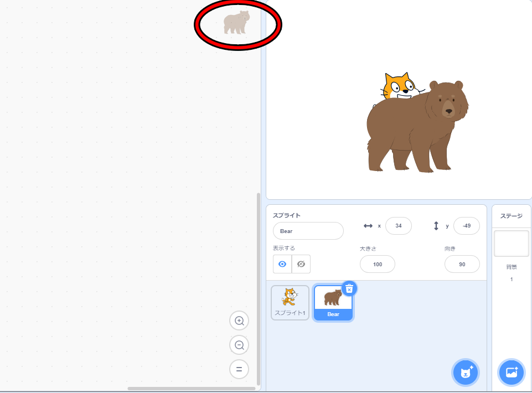Viewport: 532px width, 393px height.
Task: Show the sprite with the eye button
Action: tap(282, 264)
